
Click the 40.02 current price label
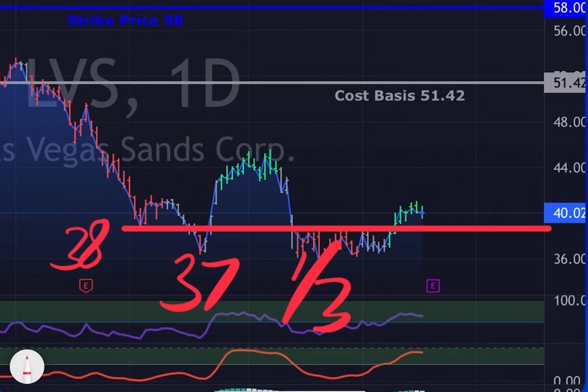point(566,213)
